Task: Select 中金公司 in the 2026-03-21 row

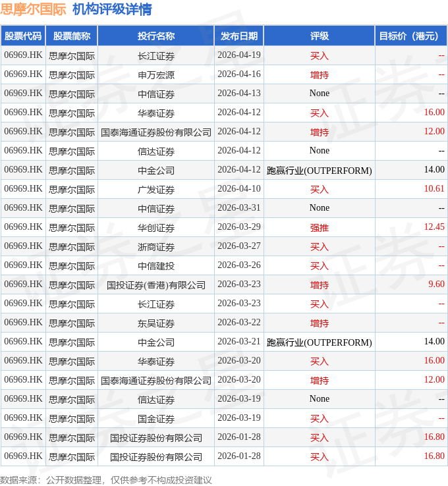Action: point(156,342)
